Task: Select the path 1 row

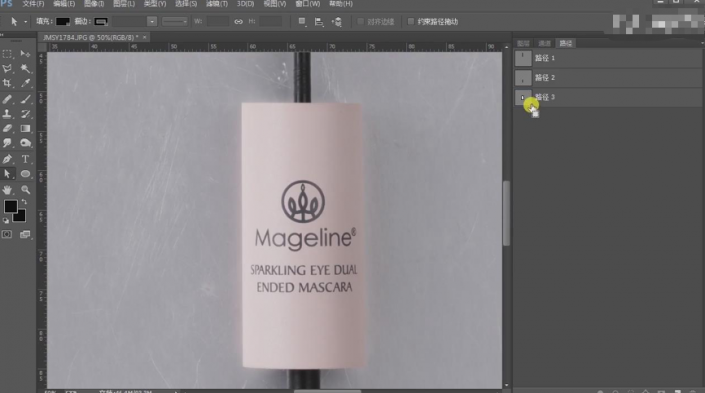Action: [x=608, y=58]
